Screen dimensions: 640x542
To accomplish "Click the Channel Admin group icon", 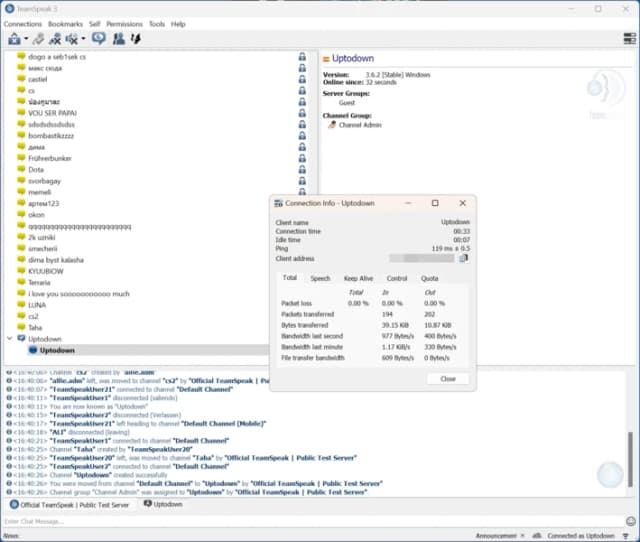I will [x=332, y=125].
